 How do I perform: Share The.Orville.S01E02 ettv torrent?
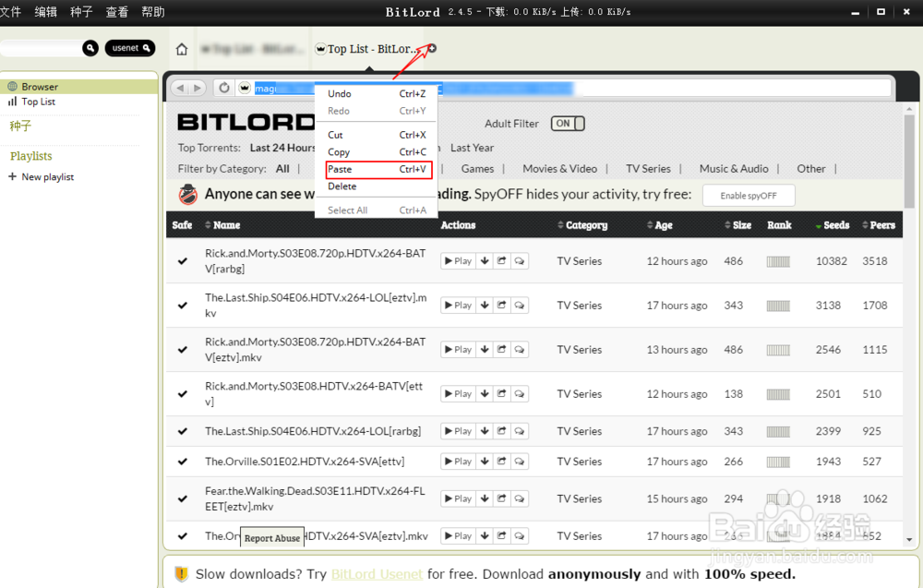click(x=501, y=461)
